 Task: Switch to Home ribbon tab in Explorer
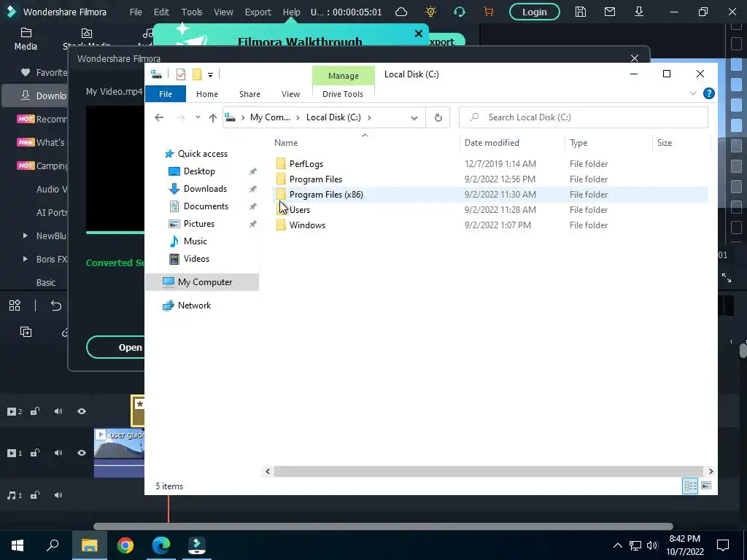click(x=206, y=94)
